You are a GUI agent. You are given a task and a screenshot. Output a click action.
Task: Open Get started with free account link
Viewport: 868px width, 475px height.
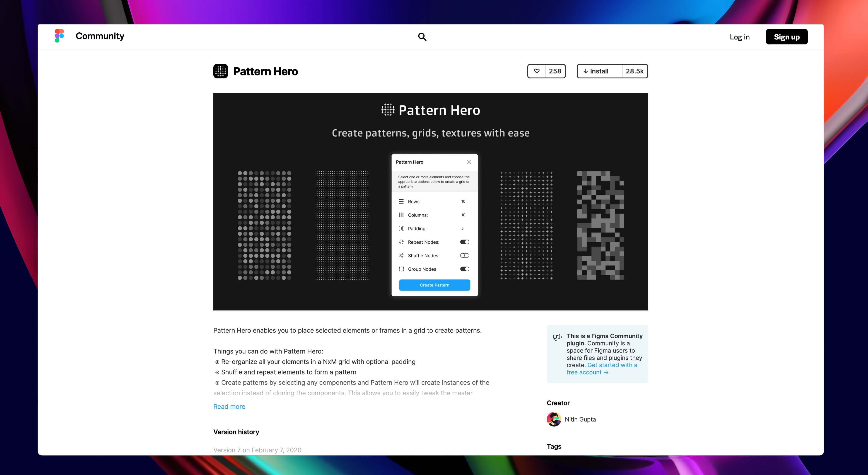point(612,365)
